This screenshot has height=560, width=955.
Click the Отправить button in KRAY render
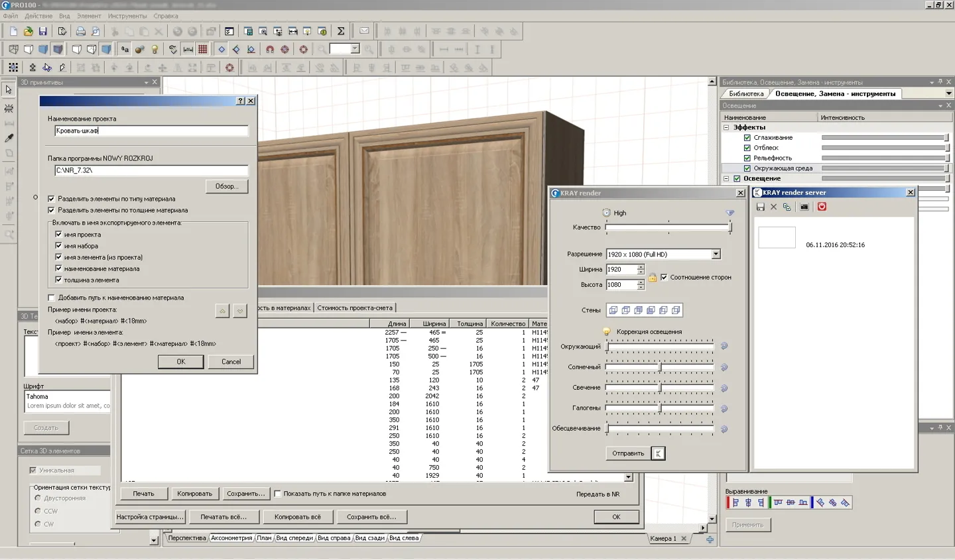point(628,453)
